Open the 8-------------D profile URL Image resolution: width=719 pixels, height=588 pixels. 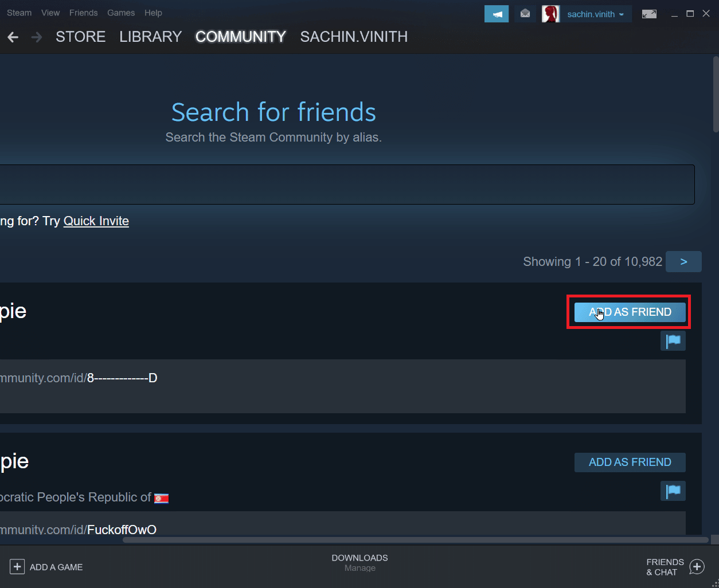pyautogui.click(x=79, y=378)
